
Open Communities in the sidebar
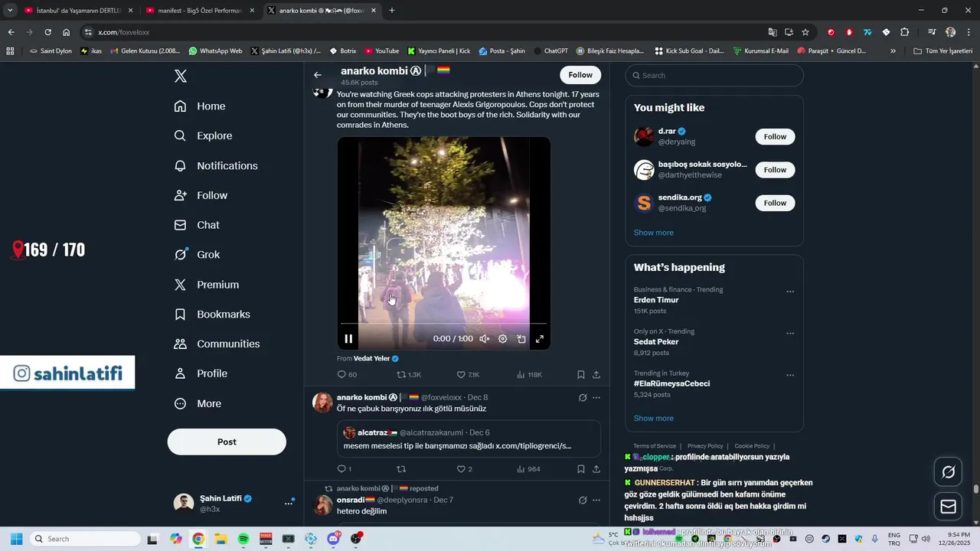click(x=217, y=344)
